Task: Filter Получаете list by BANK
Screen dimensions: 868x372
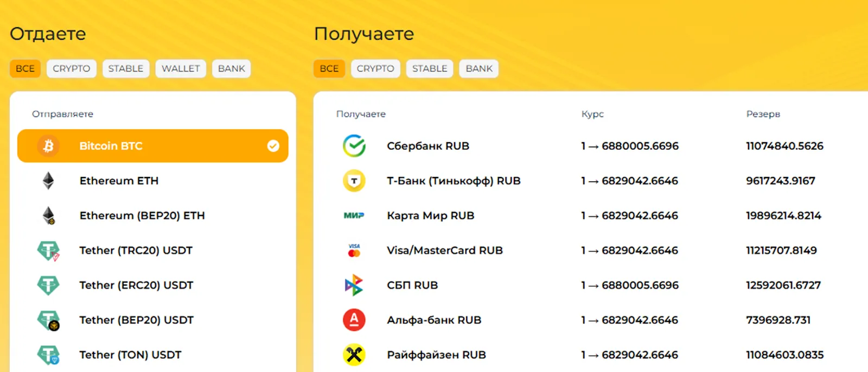Action: (479, 68)
